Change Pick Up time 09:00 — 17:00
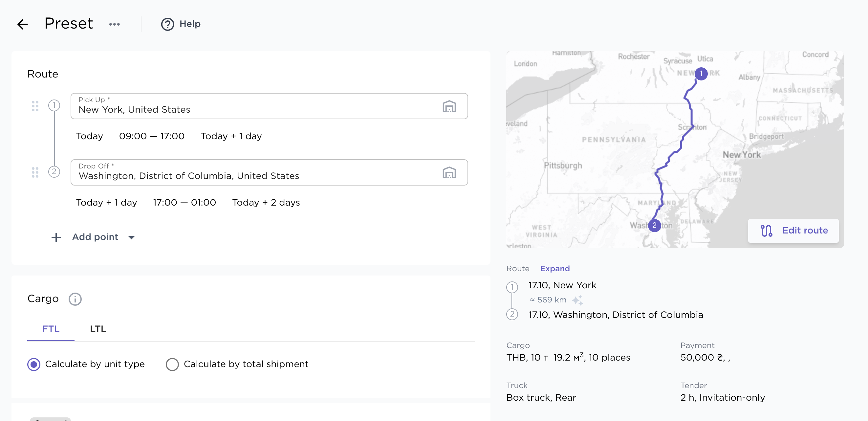868x421 pixels. (x=152, y=136)
